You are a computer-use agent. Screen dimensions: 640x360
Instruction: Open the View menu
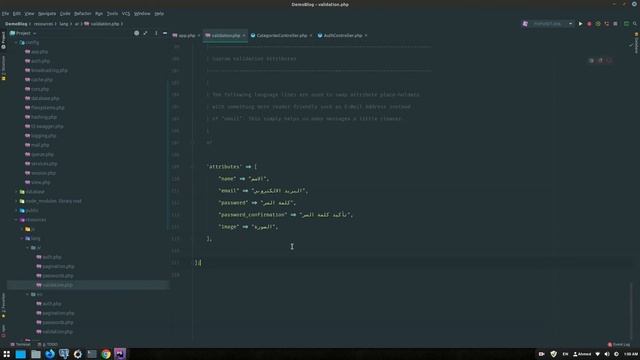click(29, 13)
